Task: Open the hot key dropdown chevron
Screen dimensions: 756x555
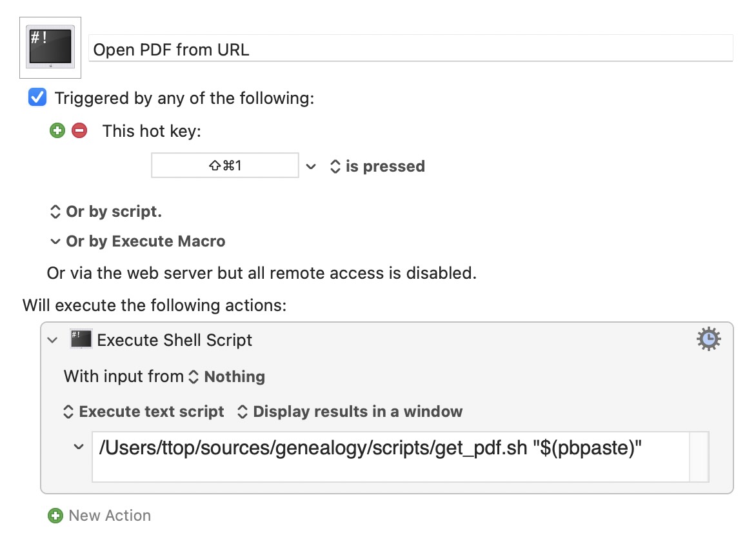Action: (311, 166)
